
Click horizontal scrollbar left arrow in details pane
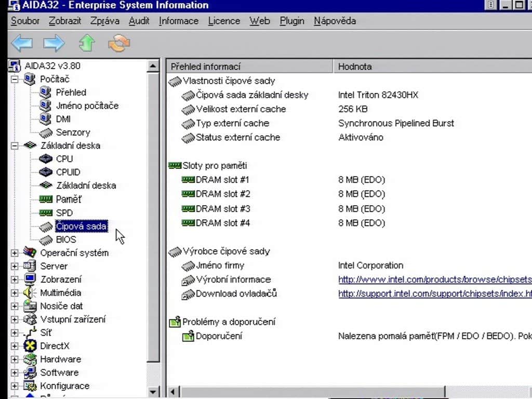point(173,392)
